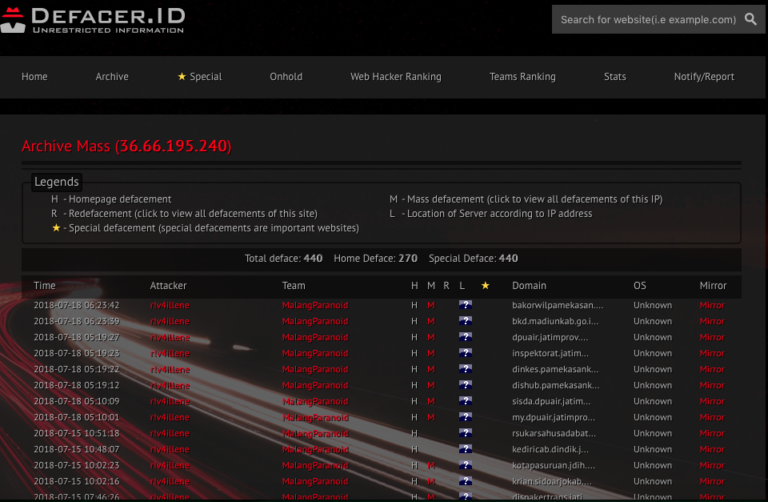Click the star icon in table header
The width and height of the screenshot is (768, 502).
(485, 285)
